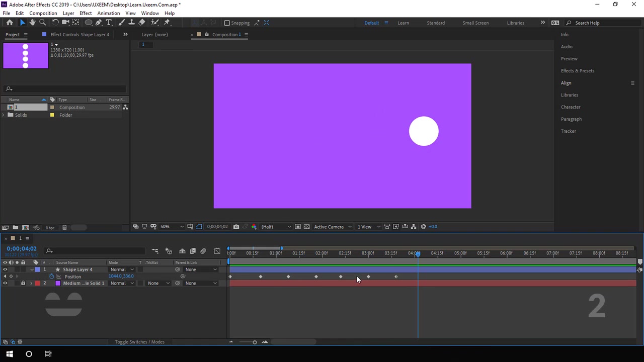Switch to Effect Controls Shape Layer 4 tab
Image resolution: width=644 pixels, height=362 pixels.
pos(79,35)
